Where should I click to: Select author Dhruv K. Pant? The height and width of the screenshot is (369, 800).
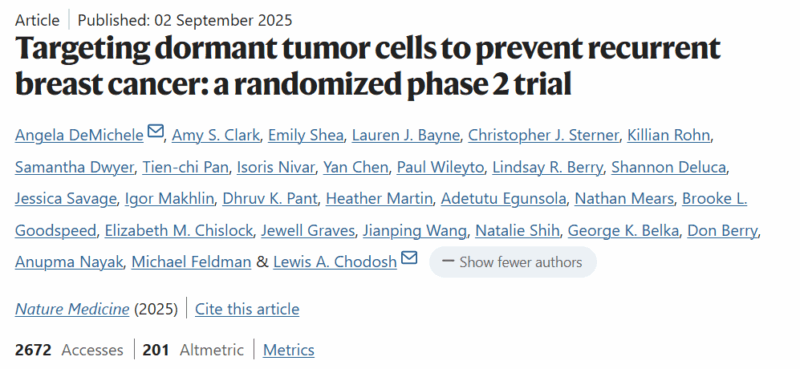[270, 199]
